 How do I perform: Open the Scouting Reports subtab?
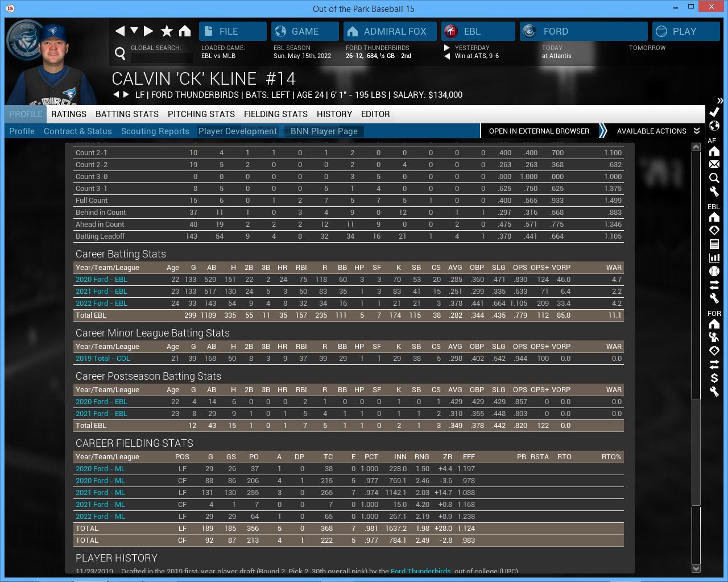(x=155, y=131)
